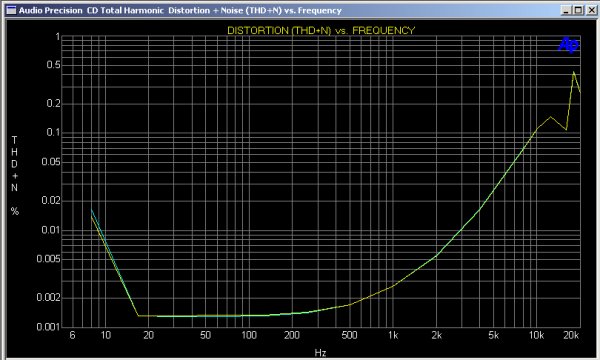This screenshot has width=600, height=360.
Task: Click the X-axis label 200
Action: (x=292, y=335)
